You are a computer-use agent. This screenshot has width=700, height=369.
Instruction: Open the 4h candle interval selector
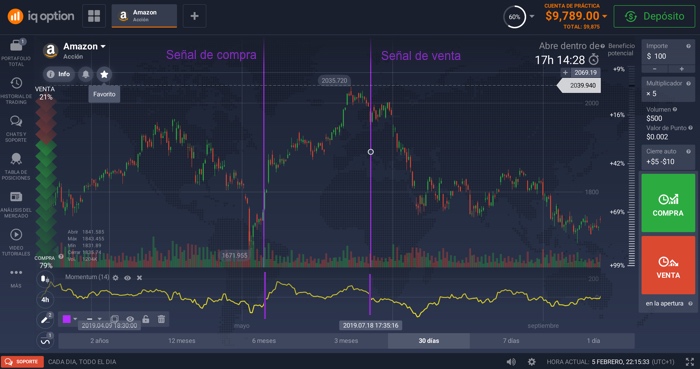45,299
